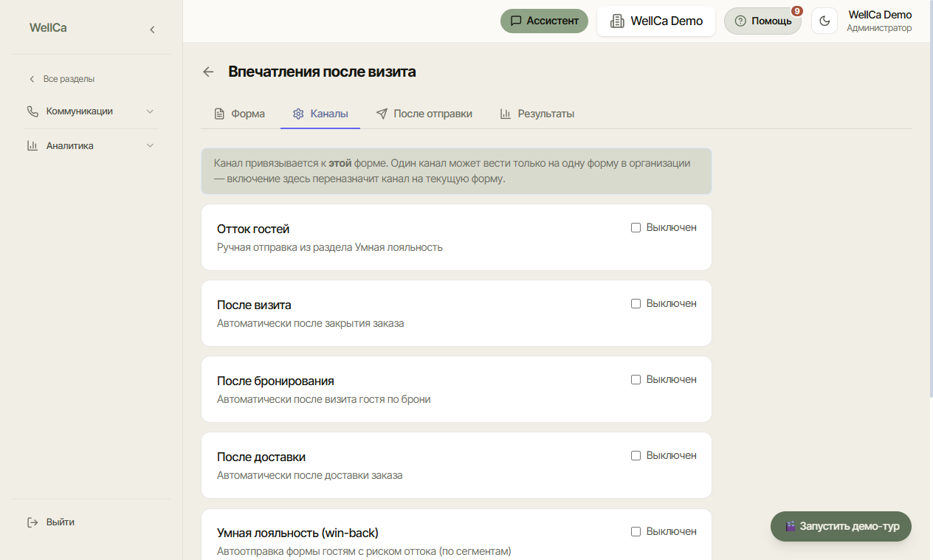
Task: Click the После визита card title
Action: click(x=254, y=305)
